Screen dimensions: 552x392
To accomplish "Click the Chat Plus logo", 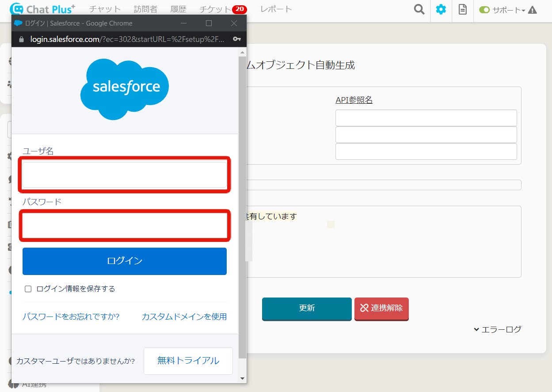I will point(42,9).
